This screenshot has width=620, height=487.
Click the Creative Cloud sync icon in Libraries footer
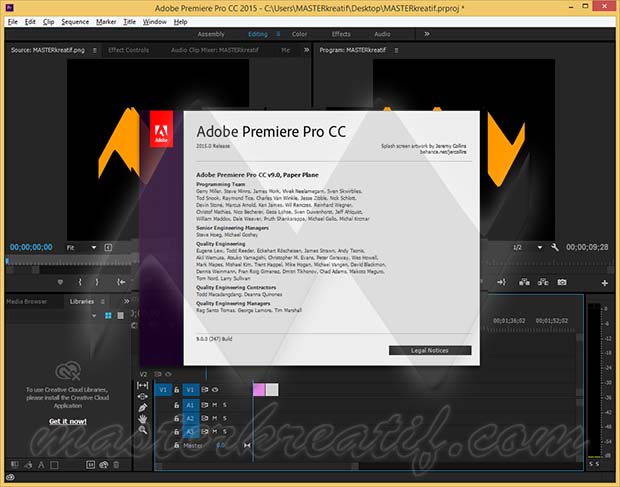pyautogui.click(x=104, y=465)
